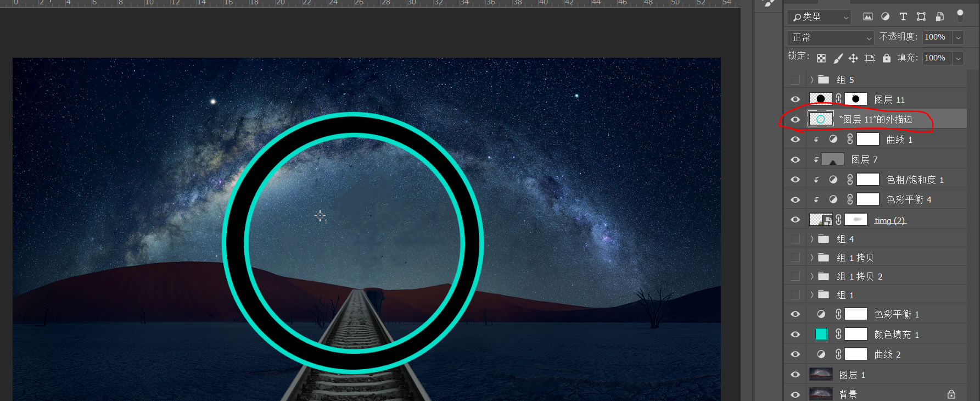This screenshot has width=980, height=401.
Task: Open the opacity (不透明度) dropdown arrow
Action: [x=959, y=37]
